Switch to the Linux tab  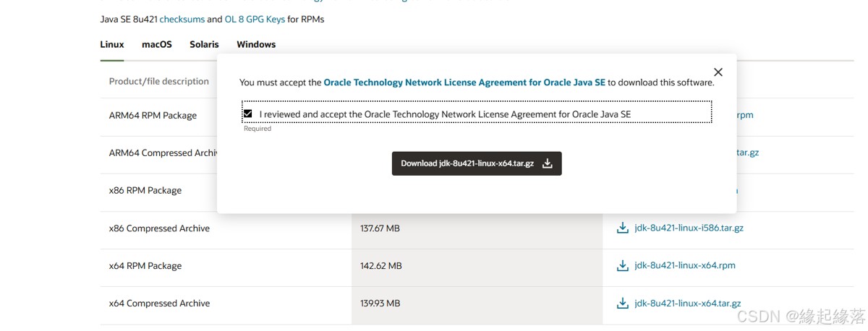[x=112, y=45]
